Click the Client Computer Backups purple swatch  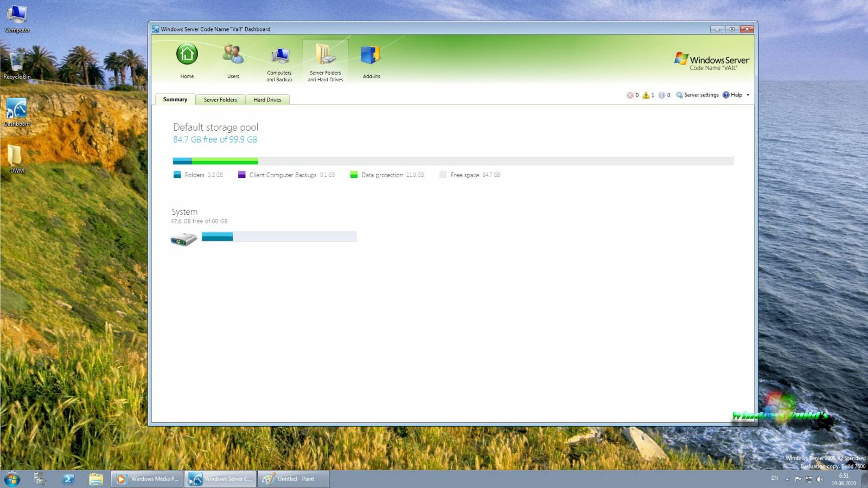point(242,175)
